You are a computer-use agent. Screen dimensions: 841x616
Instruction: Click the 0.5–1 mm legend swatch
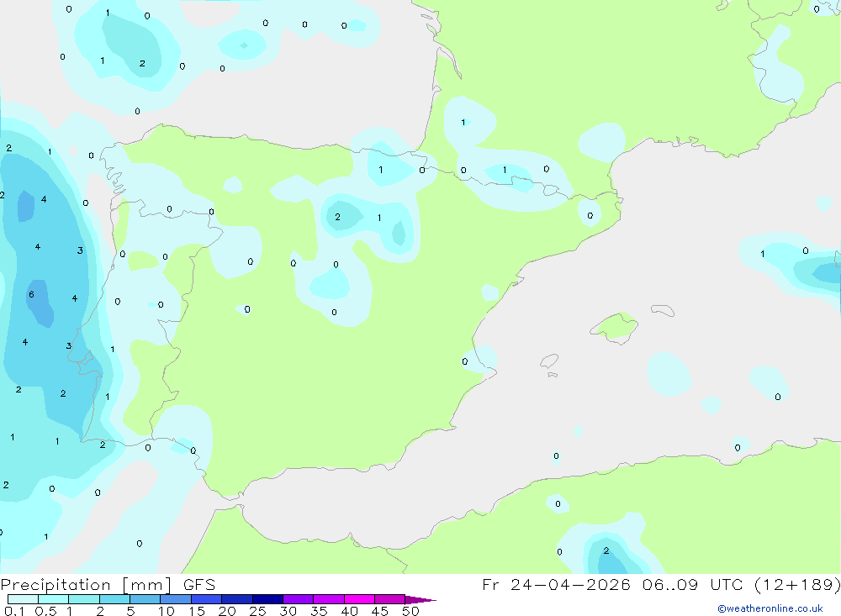54,599
